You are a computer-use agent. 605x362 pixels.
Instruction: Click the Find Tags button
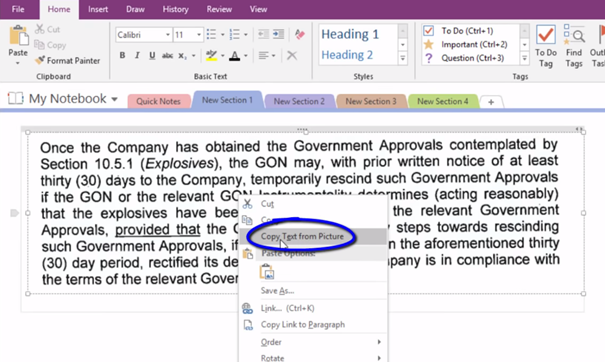point(573,47)
